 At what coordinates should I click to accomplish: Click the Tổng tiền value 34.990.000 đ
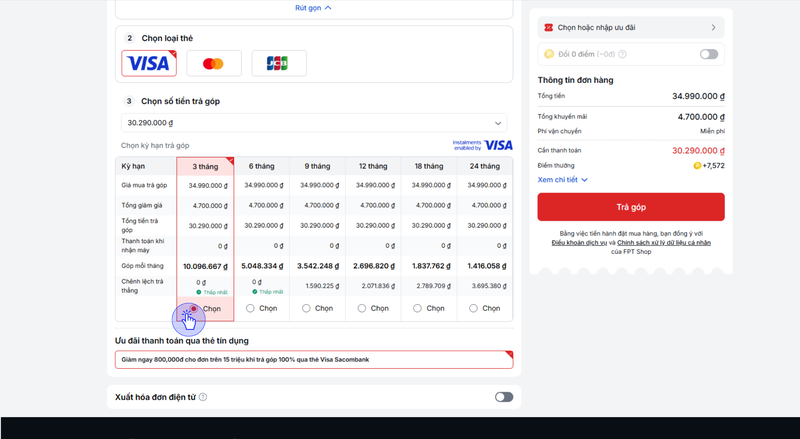tap(698, 96)
